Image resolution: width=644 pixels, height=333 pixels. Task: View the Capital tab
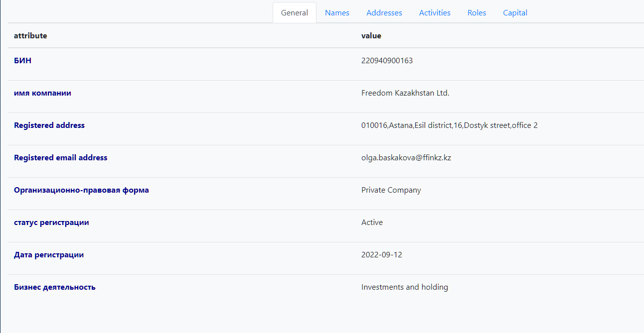click(x=515, y=13)
